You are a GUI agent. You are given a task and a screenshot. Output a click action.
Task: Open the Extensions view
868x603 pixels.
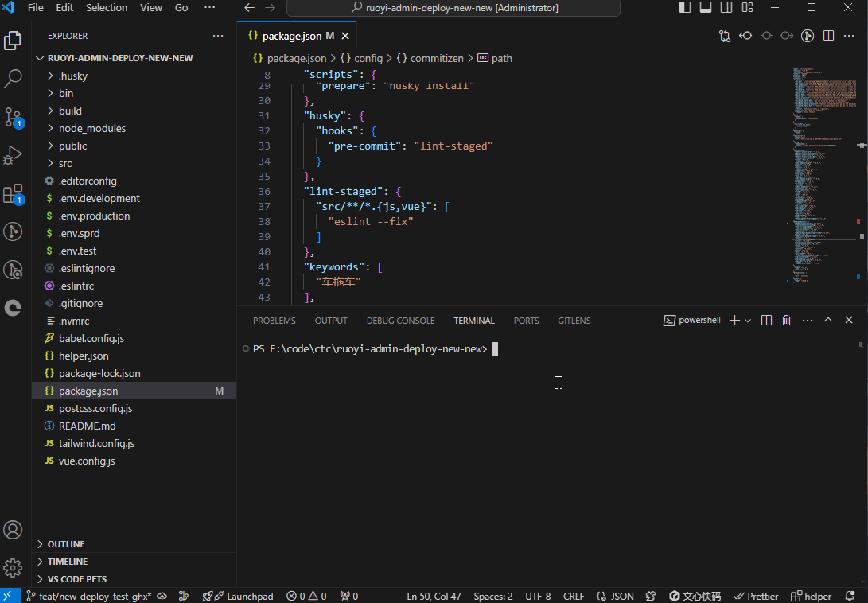coord(13,194)
